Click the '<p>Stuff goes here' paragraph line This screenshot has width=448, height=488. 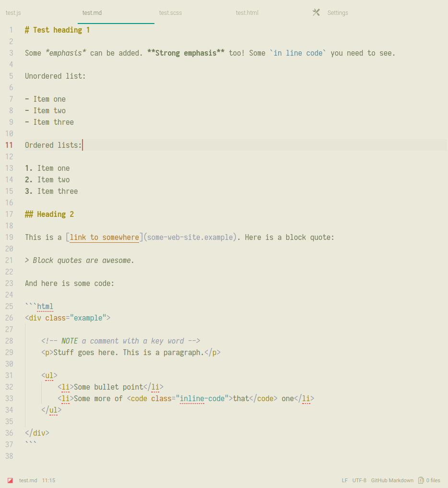[x=131, y=352]
